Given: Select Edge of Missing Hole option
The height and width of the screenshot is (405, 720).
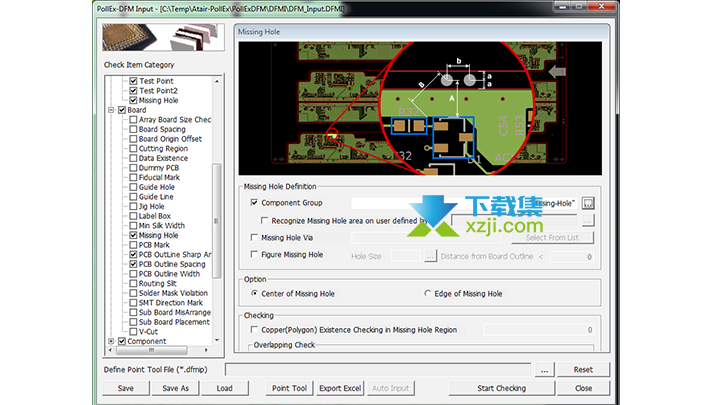Looking at the screenshot, I should (x=428, y=293).
